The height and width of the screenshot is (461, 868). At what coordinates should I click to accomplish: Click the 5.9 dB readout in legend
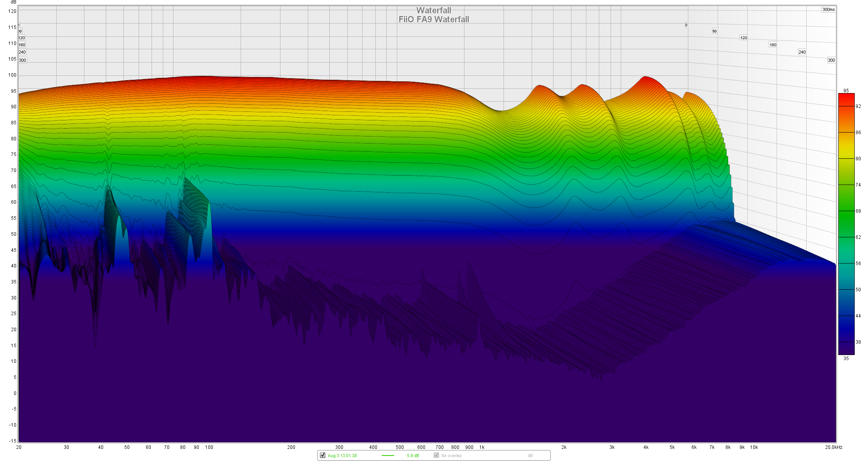tap(413, 456)
